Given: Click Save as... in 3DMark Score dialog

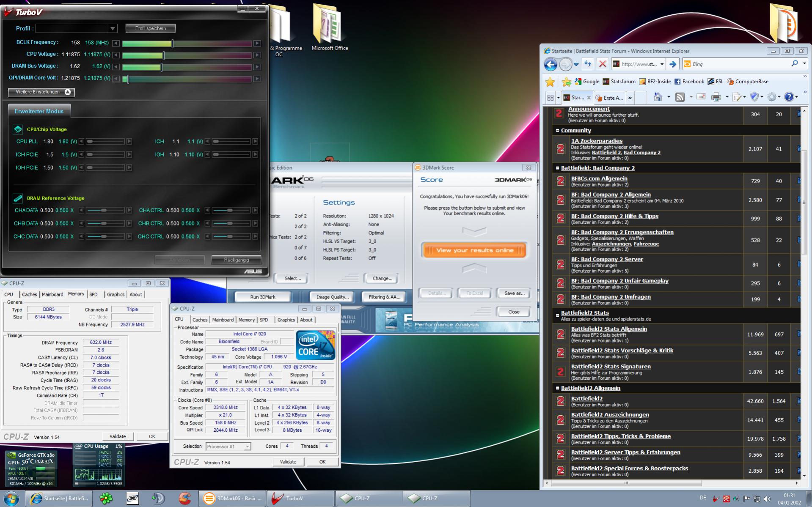Looking at the screenshot, I should tap(514, 293).
